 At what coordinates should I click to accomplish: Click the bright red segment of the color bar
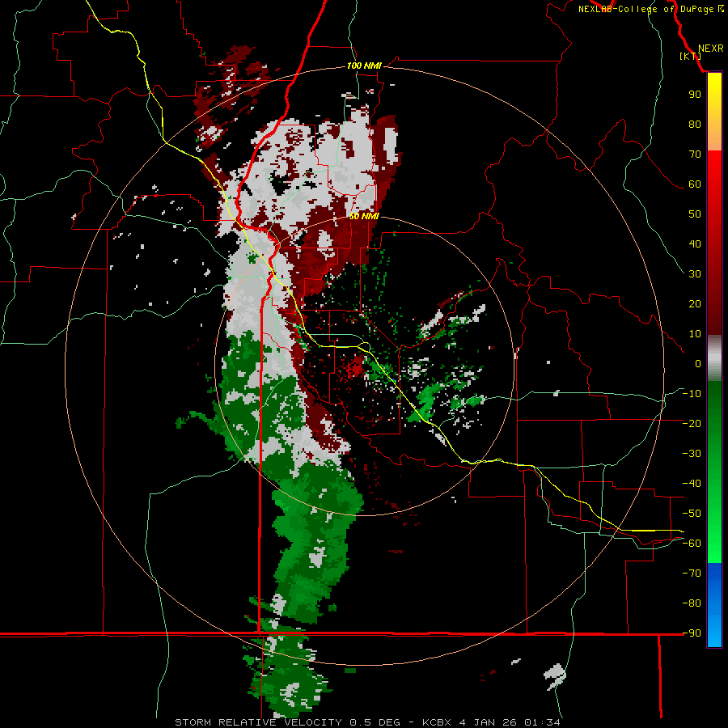point(714,167)
